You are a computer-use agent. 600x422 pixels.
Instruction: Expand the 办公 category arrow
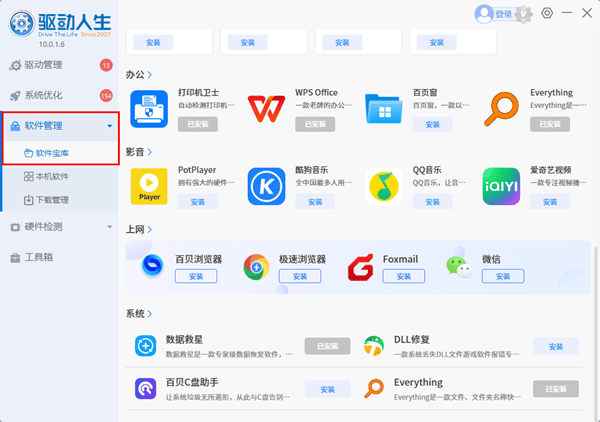coord(150,75)
